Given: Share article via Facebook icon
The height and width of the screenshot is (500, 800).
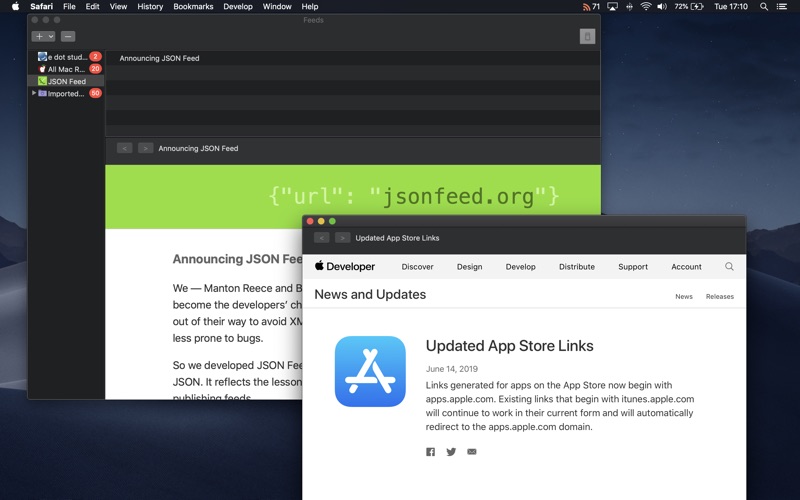Looking at the screenshot, I should coord(431,452).
